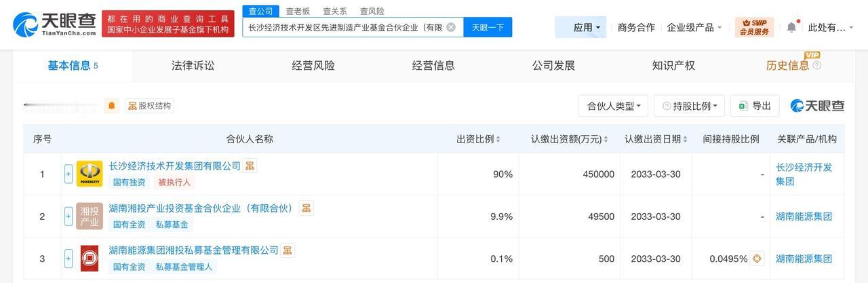Open 应用 dropdown menu in header

click(x=587, y=27)
